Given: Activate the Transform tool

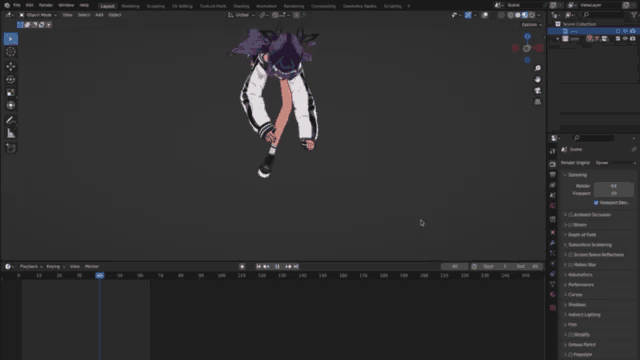Looking at the screenshot, I should (x=11, y=105).
